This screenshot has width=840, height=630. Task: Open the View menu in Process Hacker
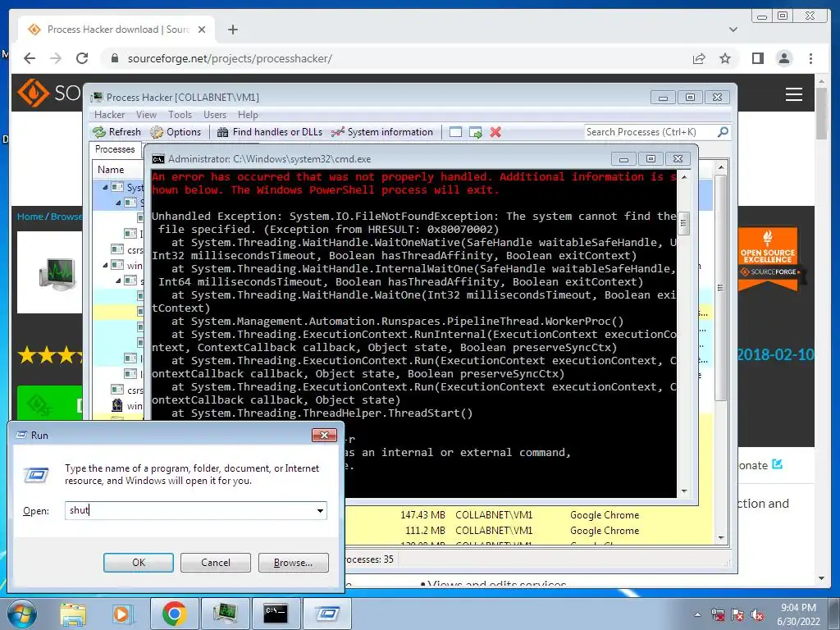pos(146,115)
